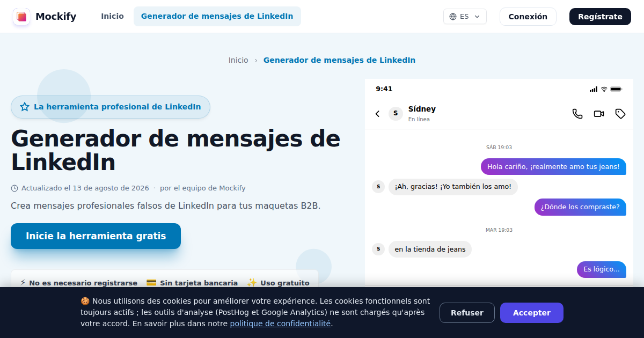This screenshot has height=338, width=644.
Task: Click S avatar beside '¡Ah, gracias!' message
Action: pos(378,187)
